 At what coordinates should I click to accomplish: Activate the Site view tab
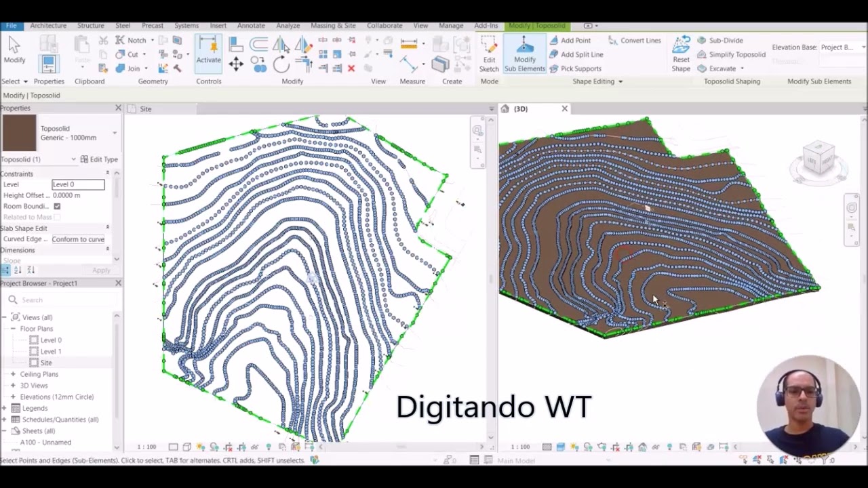pyautogui.click(x=146, y=109)
